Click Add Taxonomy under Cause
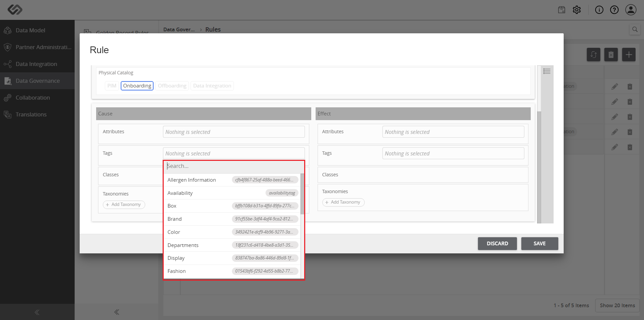This screenshot has width=644, height=320. 124,205
